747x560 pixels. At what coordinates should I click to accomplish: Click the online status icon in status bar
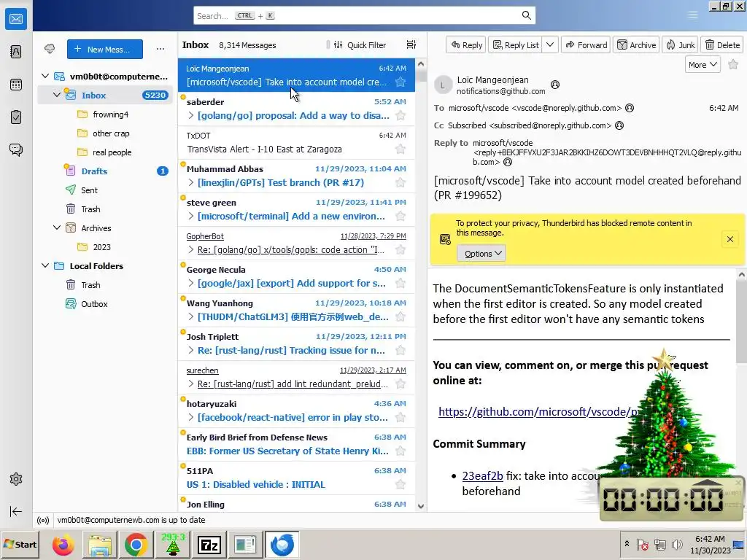coord(43,521)
